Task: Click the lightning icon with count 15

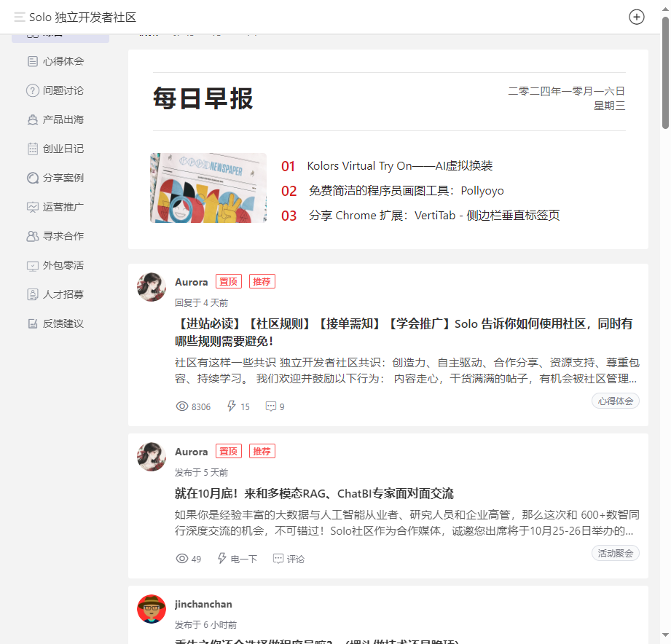Action: (x=232, y=406)
